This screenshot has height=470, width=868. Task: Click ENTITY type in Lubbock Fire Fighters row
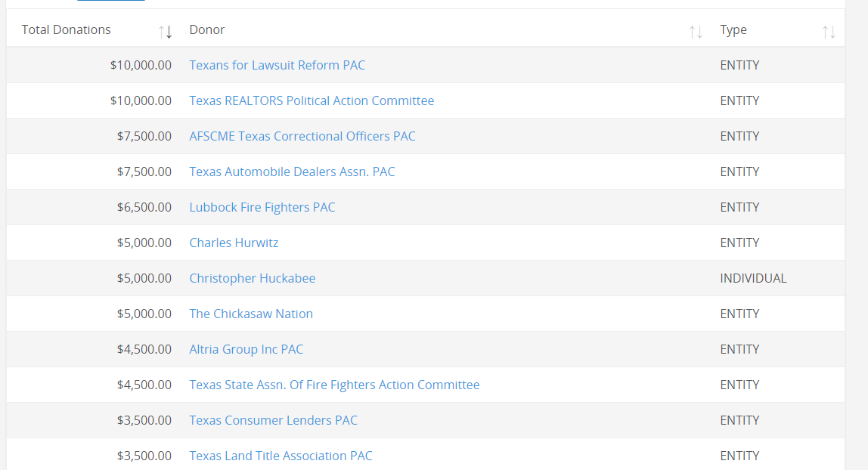pyautogui.click(x=739, y=207)
